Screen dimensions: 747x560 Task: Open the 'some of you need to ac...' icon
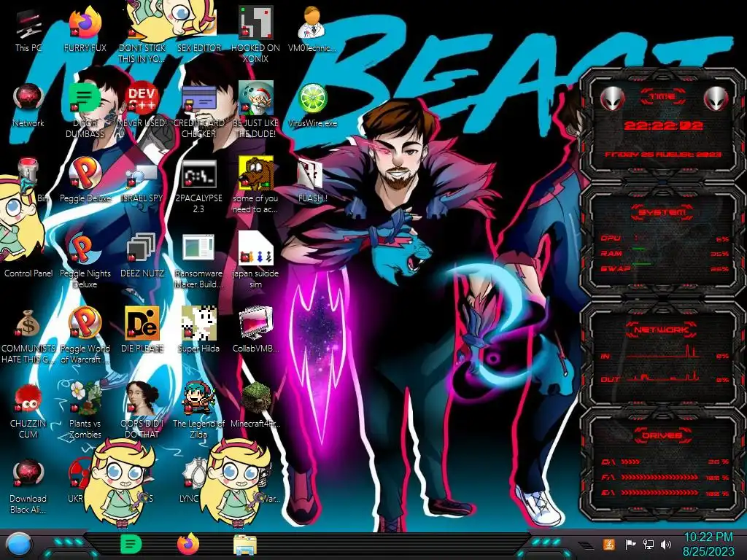coord(255,174)
